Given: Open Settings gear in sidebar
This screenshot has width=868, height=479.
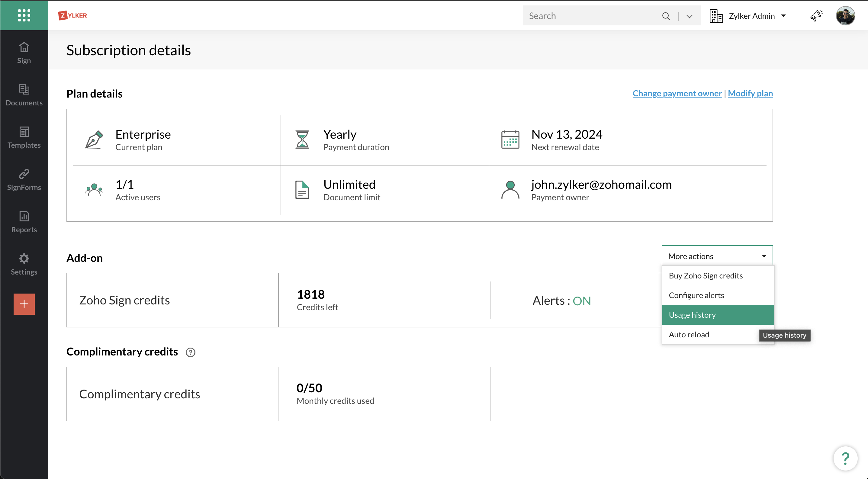Looking at the screenshot, I should coord(24,264).
